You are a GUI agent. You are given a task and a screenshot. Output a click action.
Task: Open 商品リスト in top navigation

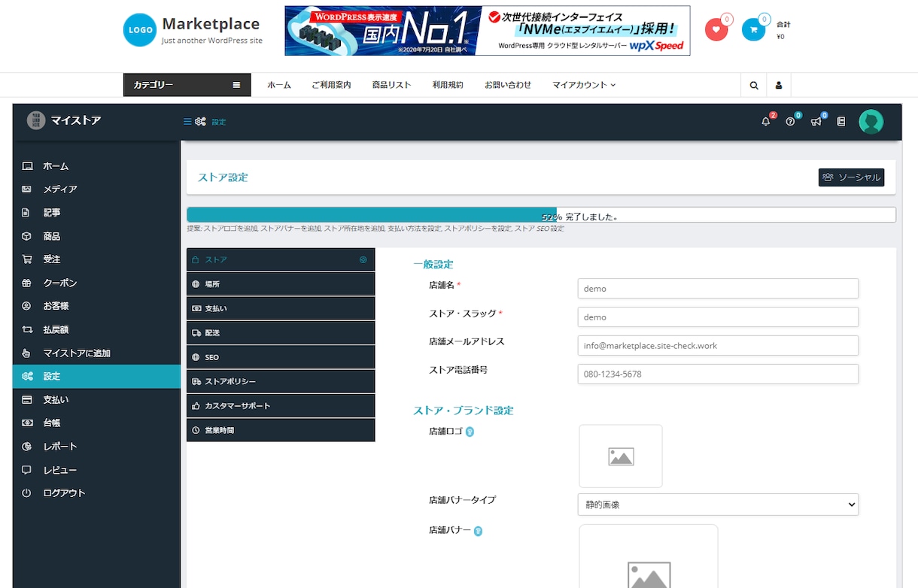pyautogui.click(x=391, y=85)
